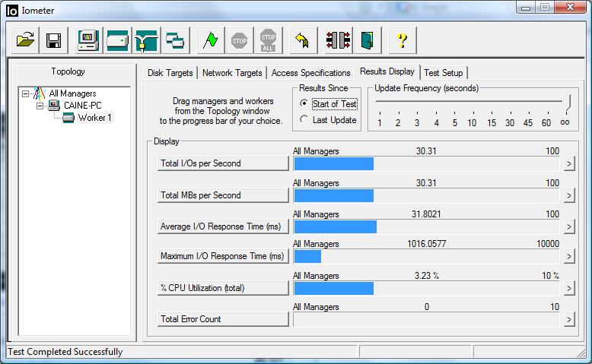The image size is (592, 364).
Task: Click the 10 % CPU scale value
Action: click(x=550, y=276)
